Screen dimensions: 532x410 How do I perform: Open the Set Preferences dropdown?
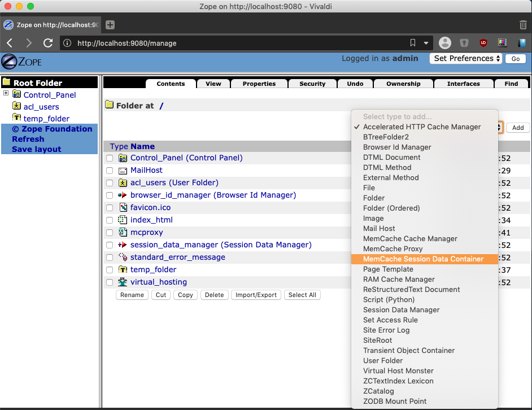click(x=465, y=58)
